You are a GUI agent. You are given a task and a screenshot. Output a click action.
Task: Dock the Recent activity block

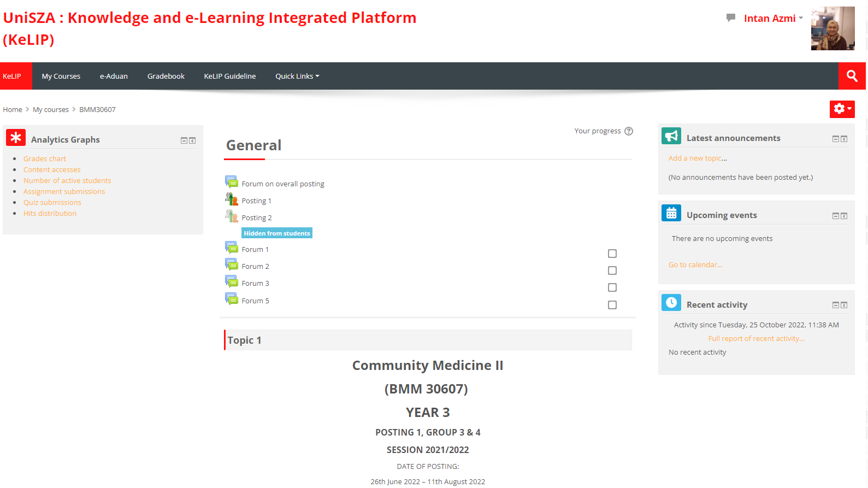(x=844, y=305)
